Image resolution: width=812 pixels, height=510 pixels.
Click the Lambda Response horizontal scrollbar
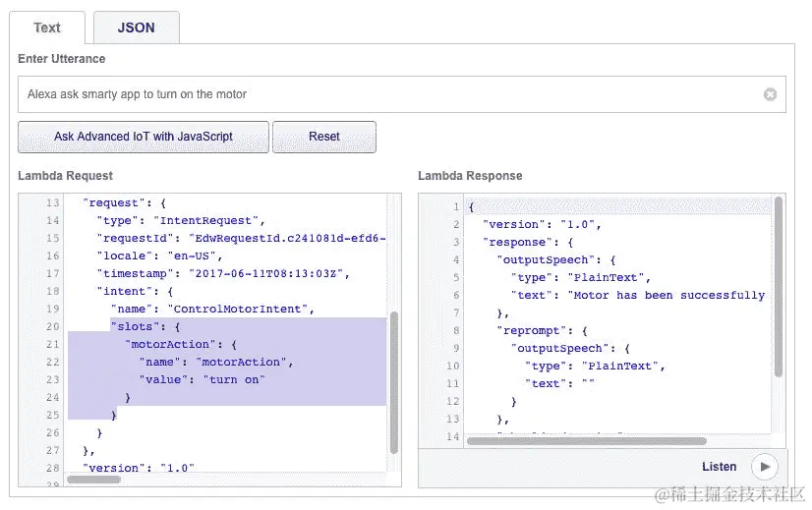coord(587,441)
